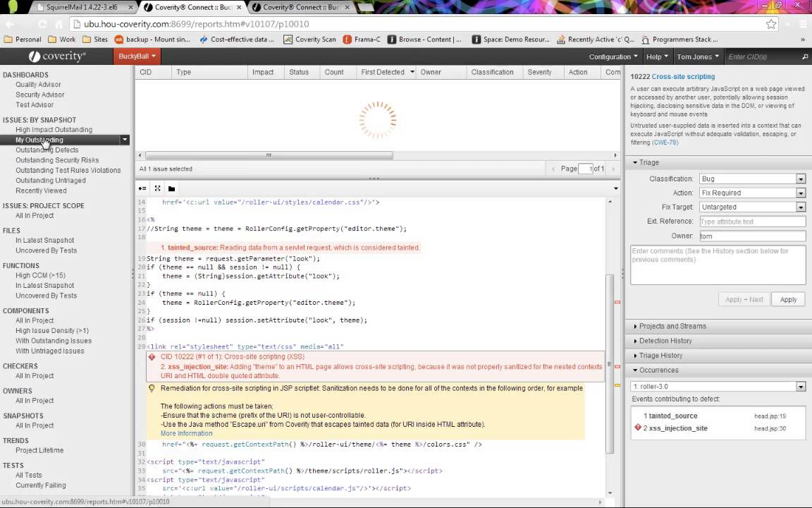Open the backup - Mount sin... bookmark

tap(152, 40)
